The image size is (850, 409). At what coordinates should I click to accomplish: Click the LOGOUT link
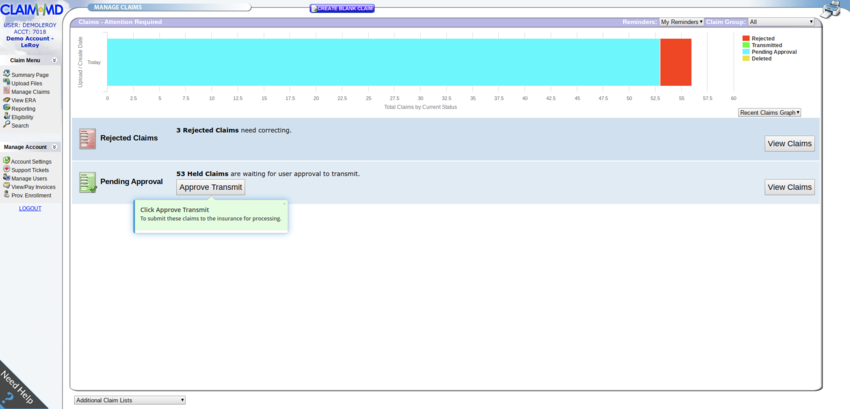pos(30,208)
